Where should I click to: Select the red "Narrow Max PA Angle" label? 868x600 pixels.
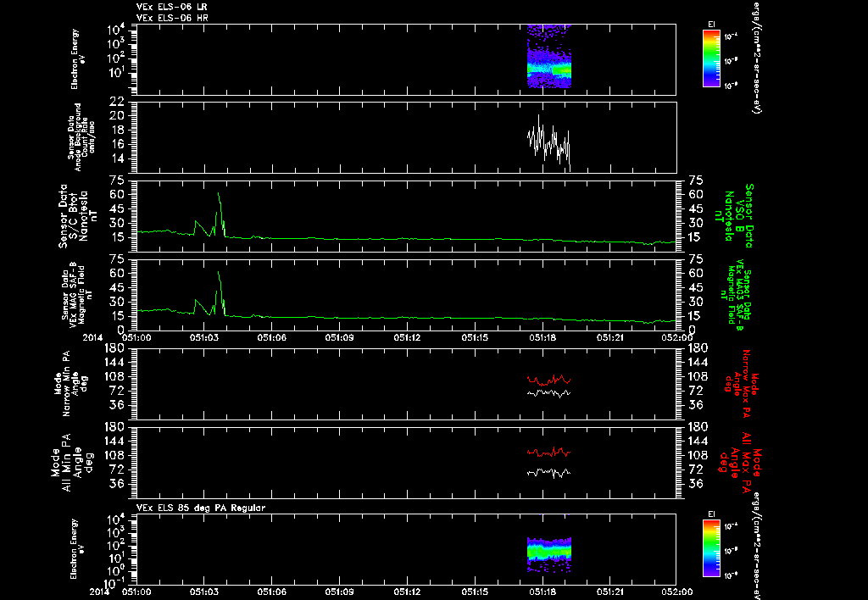[742, 384]
